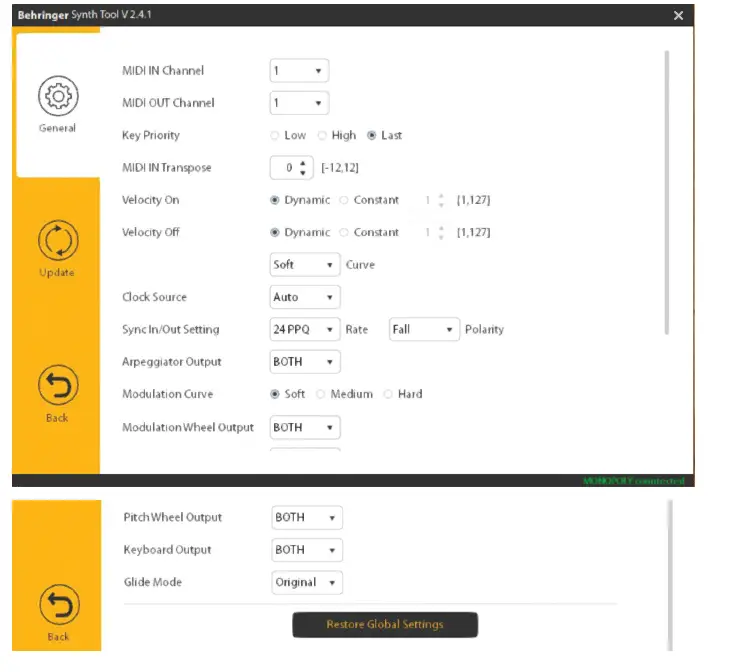The image size is (745, 672).
Task: Click the Sync In/Out Setting label
Action: tap(171, 329)
